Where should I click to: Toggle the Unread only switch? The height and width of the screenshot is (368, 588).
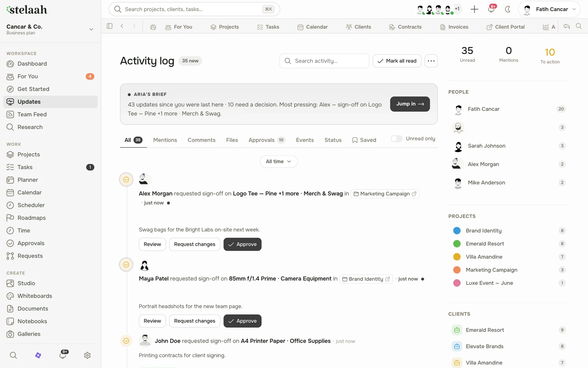point(397,139)
